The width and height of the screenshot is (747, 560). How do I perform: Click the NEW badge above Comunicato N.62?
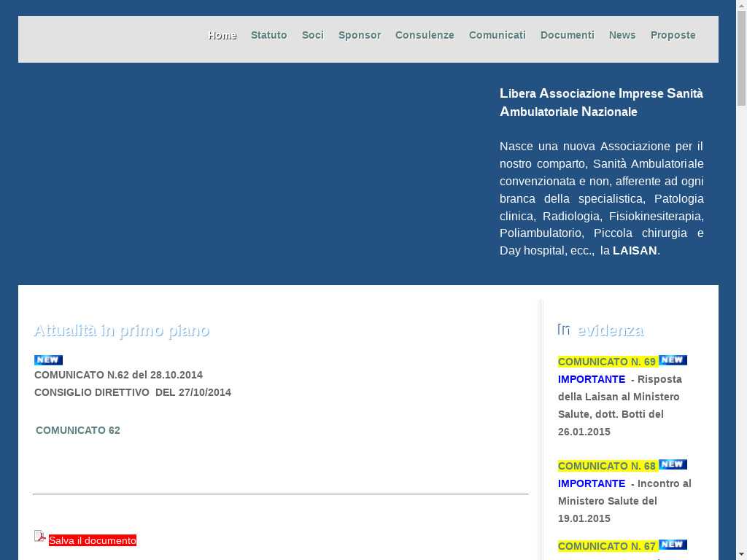pyautogui.click(x=48, y=360)
